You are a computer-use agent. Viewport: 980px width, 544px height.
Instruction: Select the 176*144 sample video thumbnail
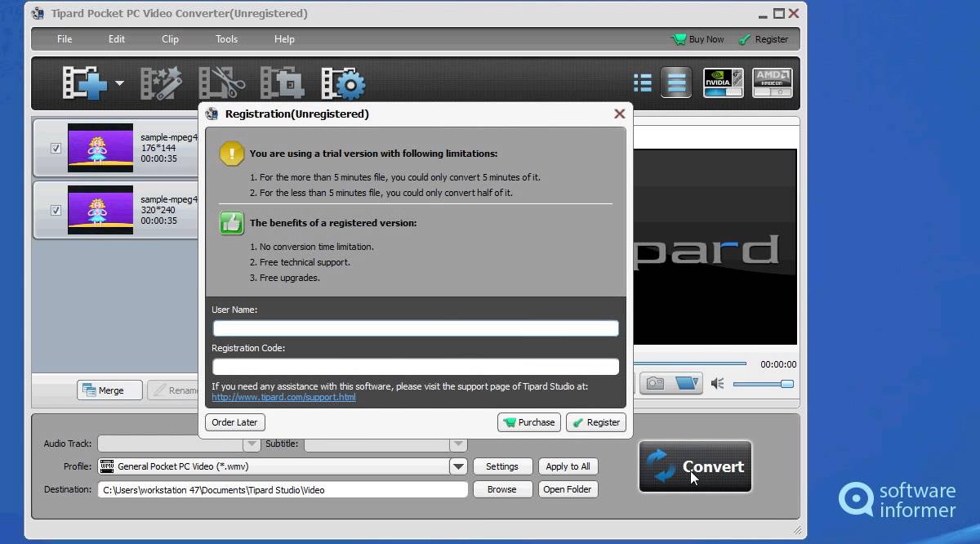(100, 148)
